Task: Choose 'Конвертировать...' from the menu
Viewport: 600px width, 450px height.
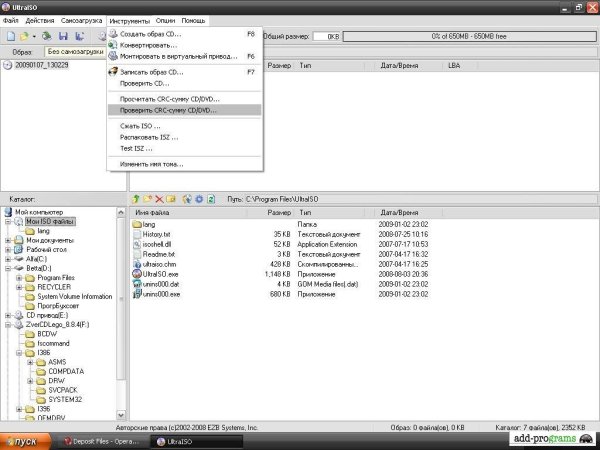Action: [185, 45]
